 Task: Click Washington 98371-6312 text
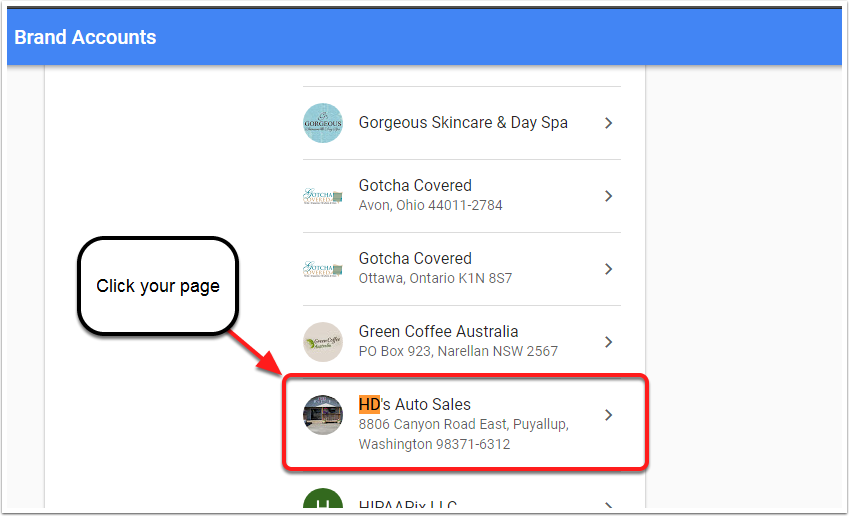coord(434,445)
